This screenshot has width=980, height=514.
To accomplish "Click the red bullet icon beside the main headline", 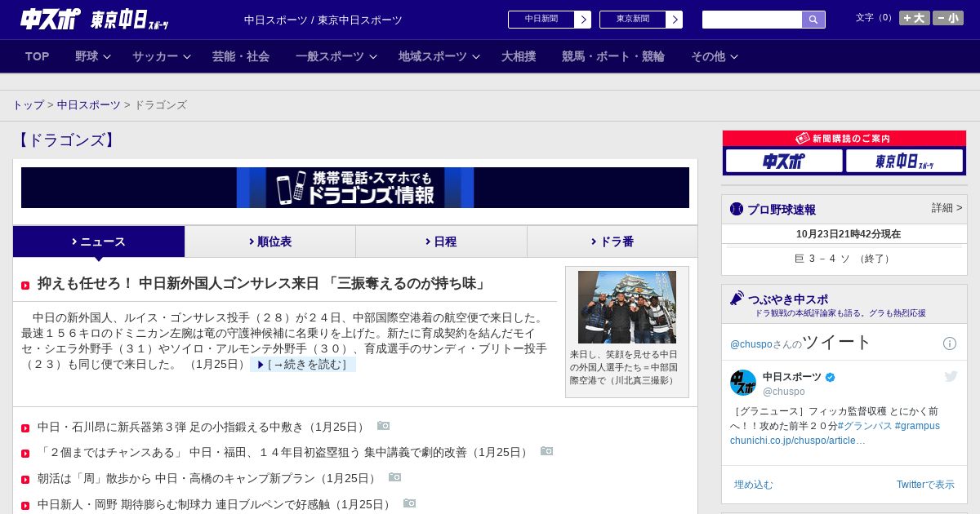I will [x=25, y=286].
